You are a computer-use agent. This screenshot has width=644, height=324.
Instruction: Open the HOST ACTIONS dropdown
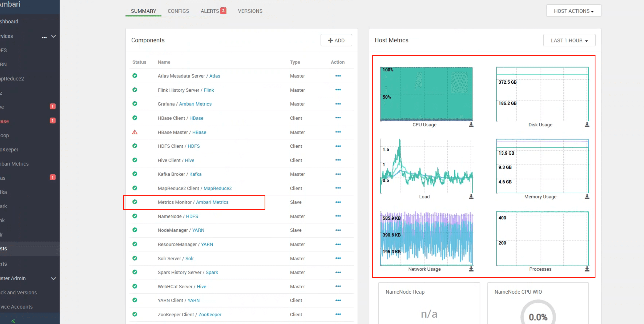[x=573, y=11]
